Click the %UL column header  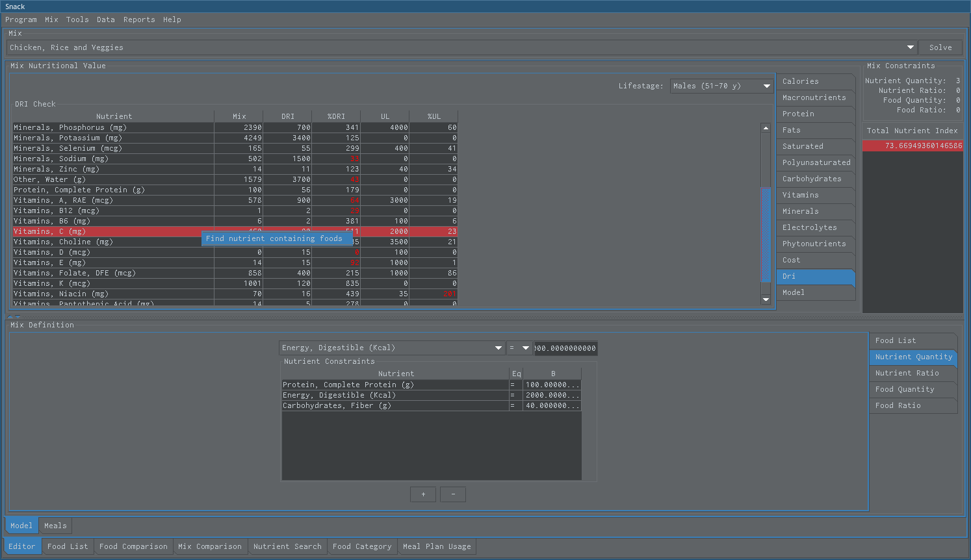[x=434, y=116]
